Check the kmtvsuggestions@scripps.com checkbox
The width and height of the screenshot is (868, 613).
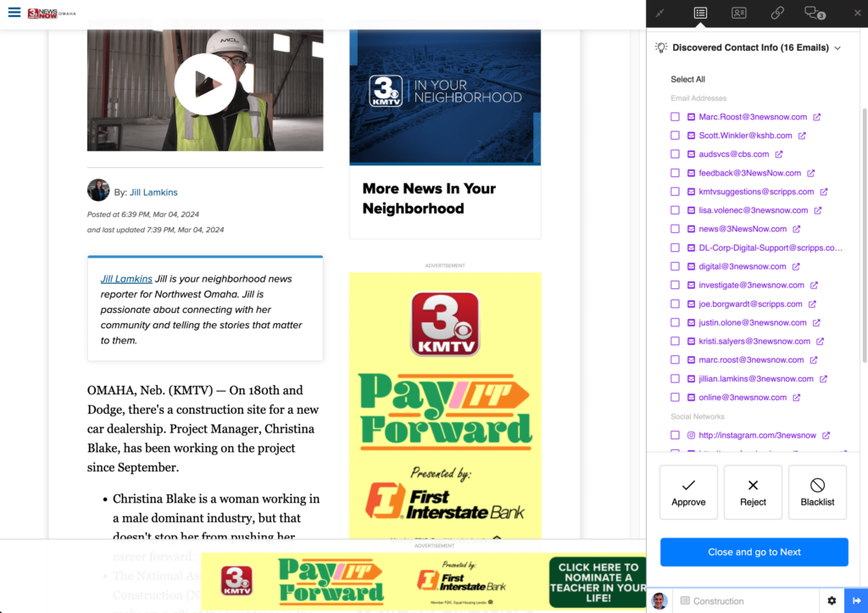[x=675, y=192]
